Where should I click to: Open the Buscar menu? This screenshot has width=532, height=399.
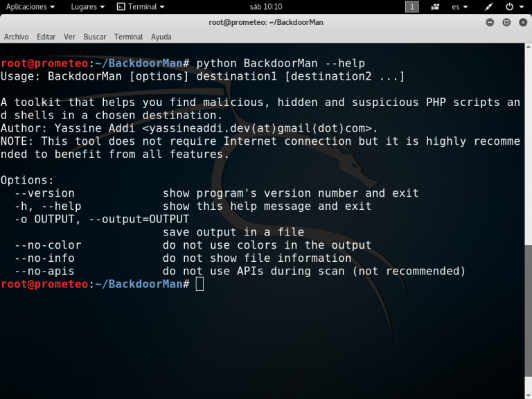tap(95, 37)
